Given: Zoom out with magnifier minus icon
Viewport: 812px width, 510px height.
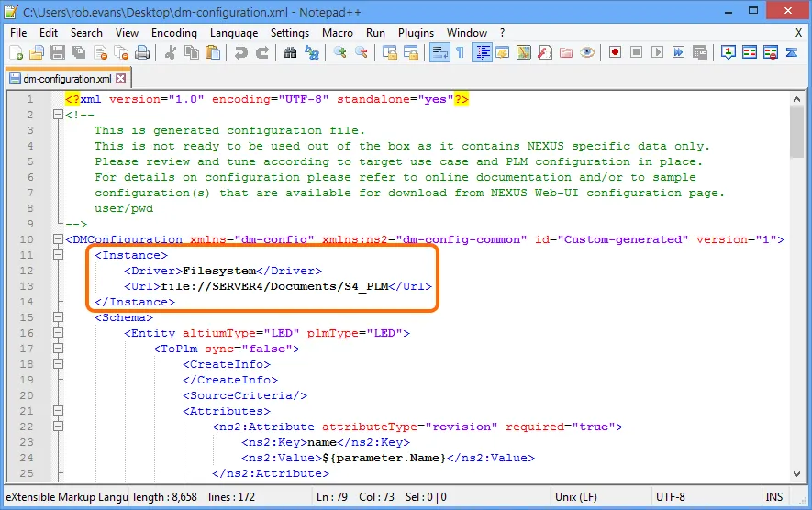Looking at the screenshot, I should coord(362,52).
